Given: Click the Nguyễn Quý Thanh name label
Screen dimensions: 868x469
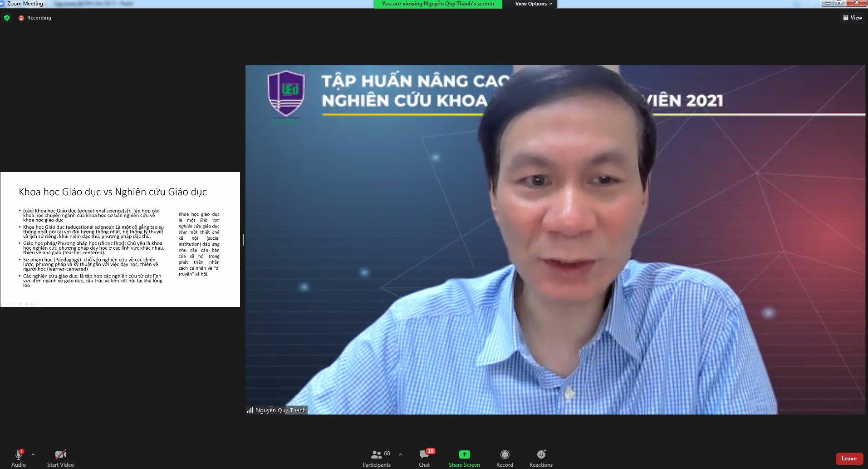Looking at the screenshot, I should 280,410.
